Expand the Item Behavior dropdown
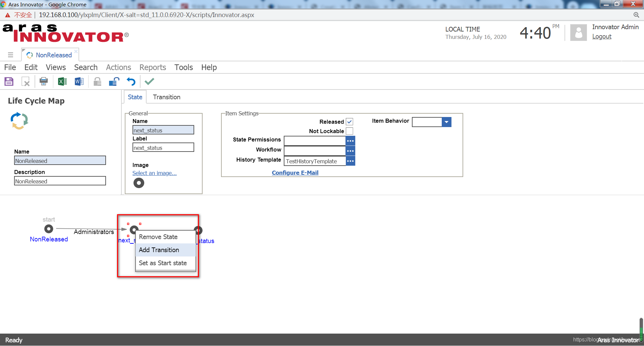The width and height of the screenshot is (644, 346). (446, 122)
